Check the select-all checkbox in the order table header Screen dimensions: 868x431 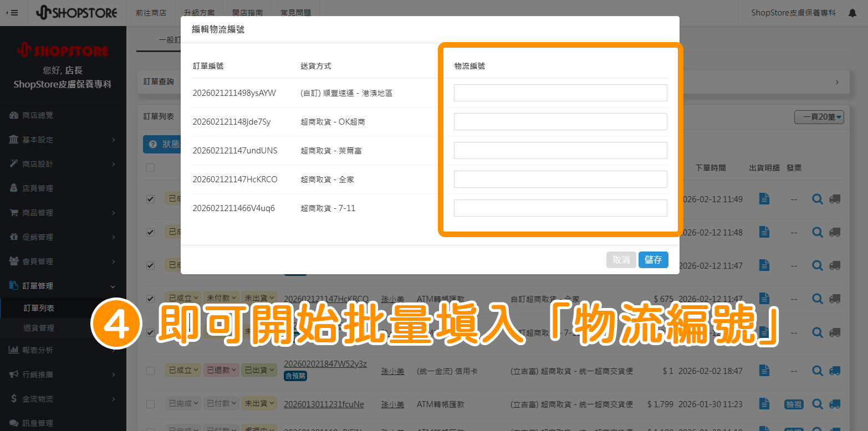point(150,167)
